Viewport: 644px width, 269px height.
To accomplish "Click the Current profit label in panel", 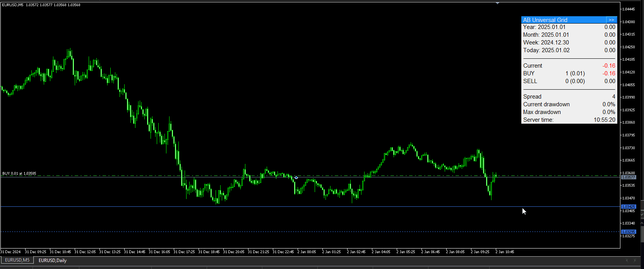I will (x=533, y=66).
